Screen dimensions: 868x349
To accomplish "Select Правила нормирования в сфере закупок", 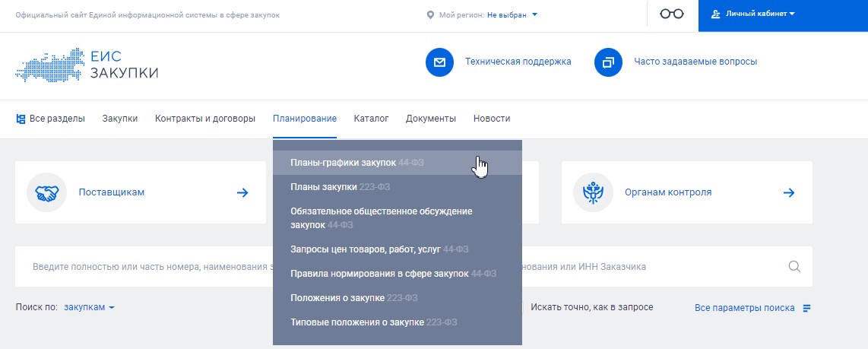I will pyautogui.click(x=398, y=274).
